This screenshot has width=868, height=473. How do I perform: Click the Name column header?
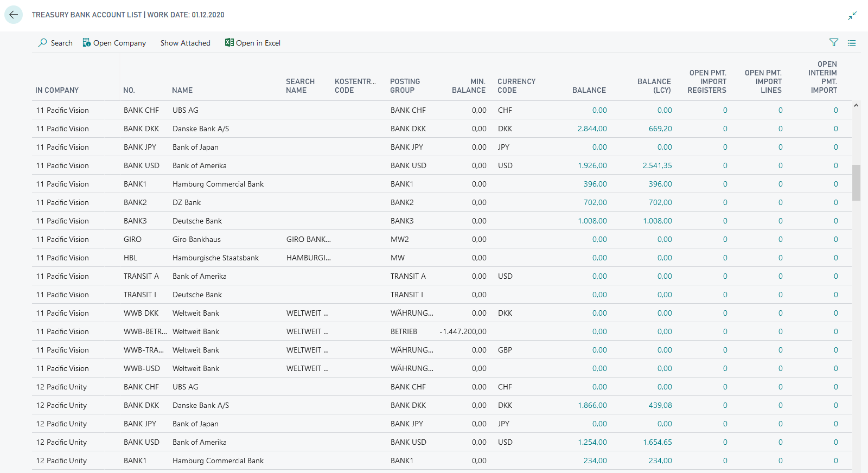pyautogui.click(x=182, y=90)
